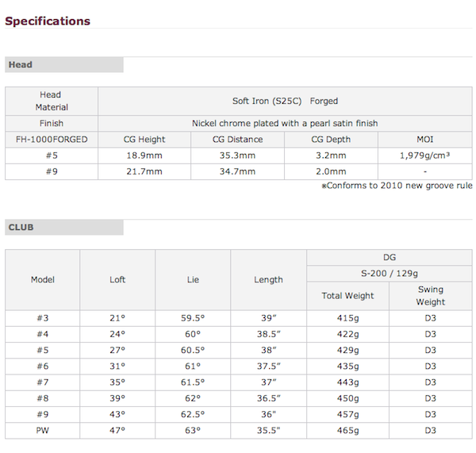Click the 47° loft value
476x453 pixels.
pyautogui.click(x=117, y=431)
